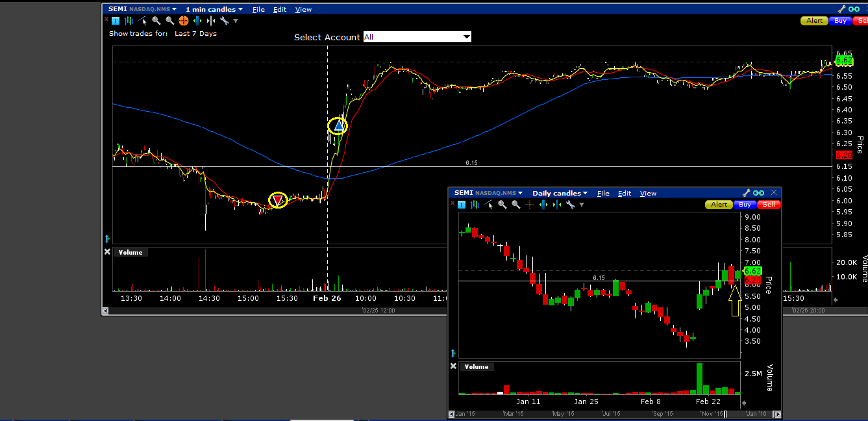The image size is (868, 421).
Task: Expand the 1 min candles interval dropdown
Action: coord(214,10)
